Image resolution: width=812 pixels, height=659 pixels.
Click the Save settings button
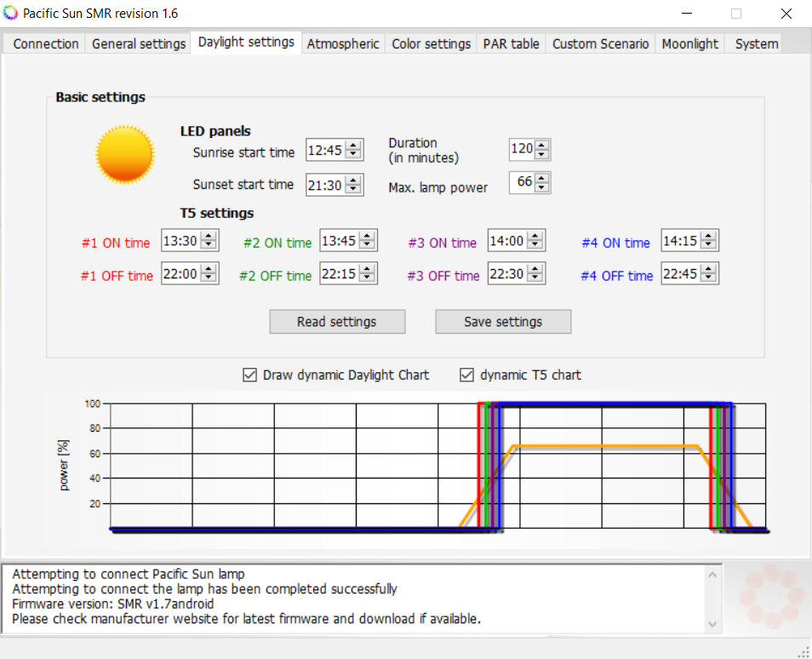(503, 322)
